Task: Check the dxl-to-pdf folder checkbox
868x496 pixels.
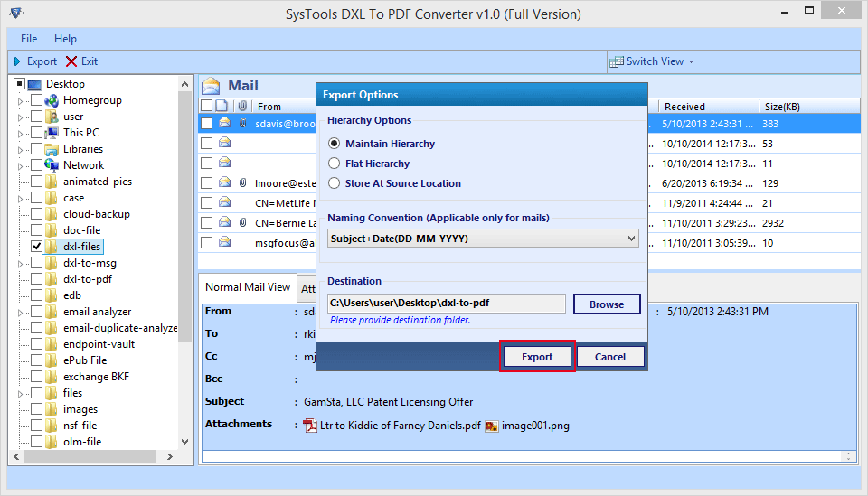Action: tap(36, 278)
